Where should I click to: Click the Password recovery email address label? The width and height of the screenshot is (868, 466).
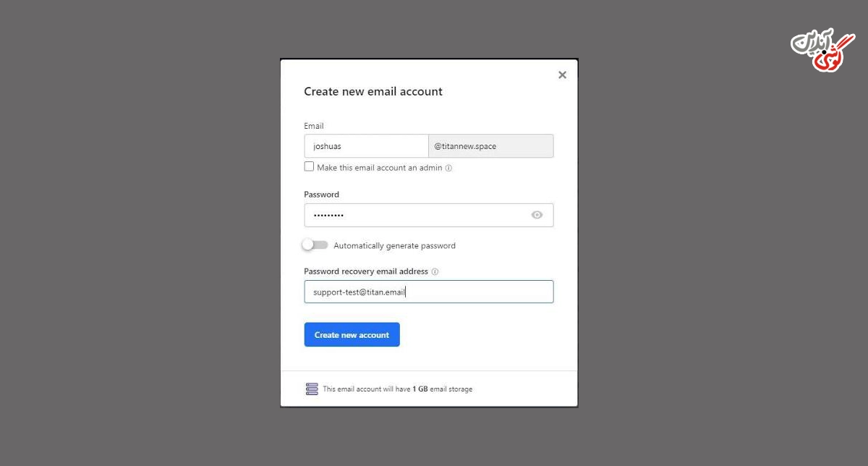pos(366,272)
